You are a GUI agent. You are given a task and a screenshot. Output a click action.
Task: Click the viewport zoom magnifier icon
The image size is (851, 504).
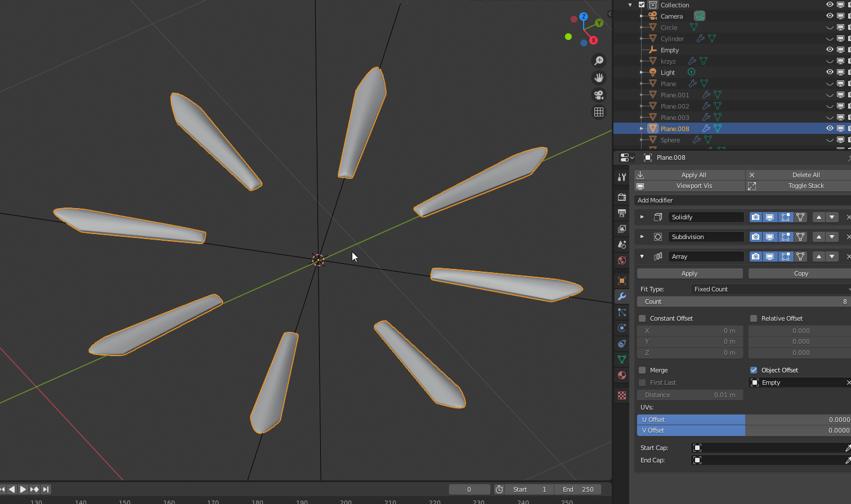tap(599, 61)
